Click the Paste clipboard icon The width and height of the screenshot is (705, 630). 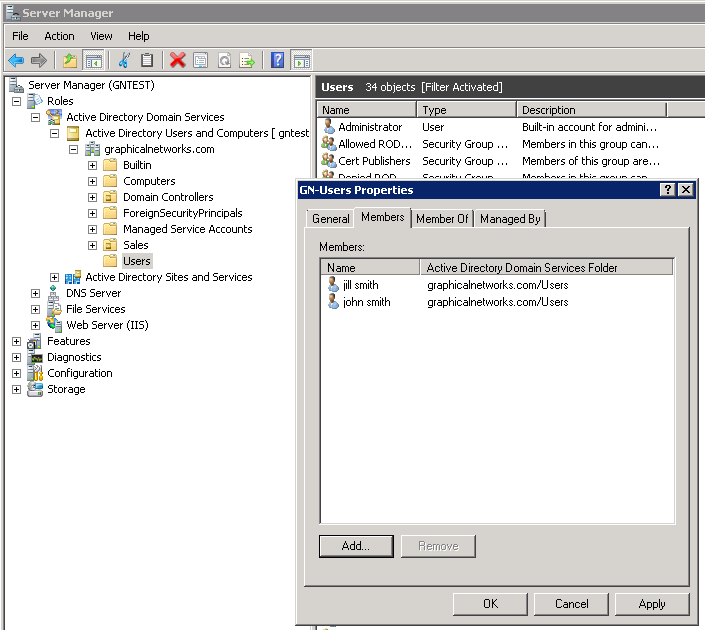[147, 60]
